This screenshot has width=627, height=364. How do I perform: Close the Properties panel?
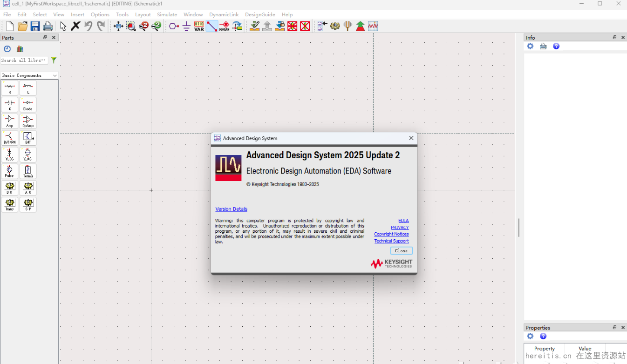[x=623, y=328]
